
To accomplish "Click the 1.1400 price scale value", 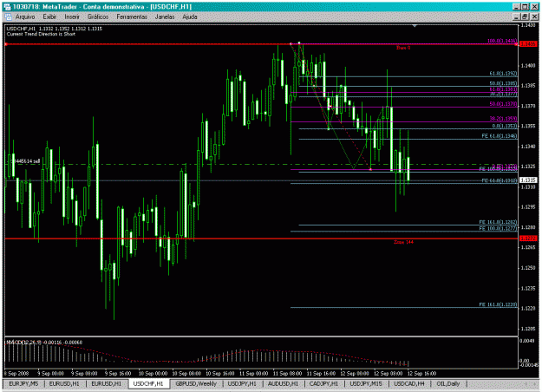I will point(528,65).
